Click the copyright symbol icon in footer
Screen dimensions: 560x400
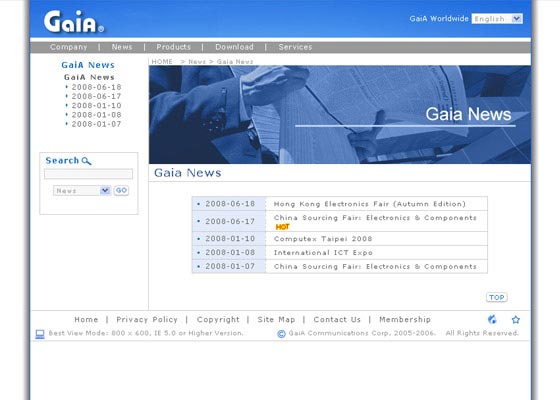click(x=281, y=334)
